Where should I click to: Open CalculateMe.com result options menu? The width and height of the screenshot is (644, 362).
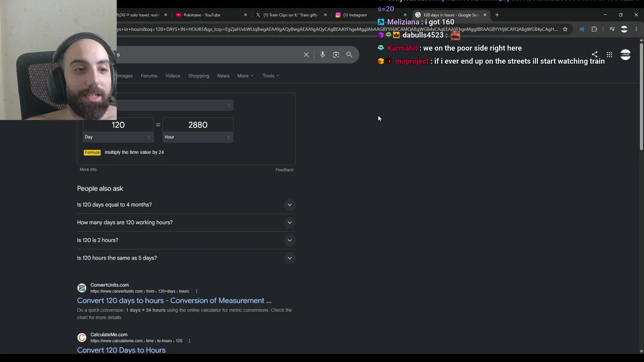(189, 341)
